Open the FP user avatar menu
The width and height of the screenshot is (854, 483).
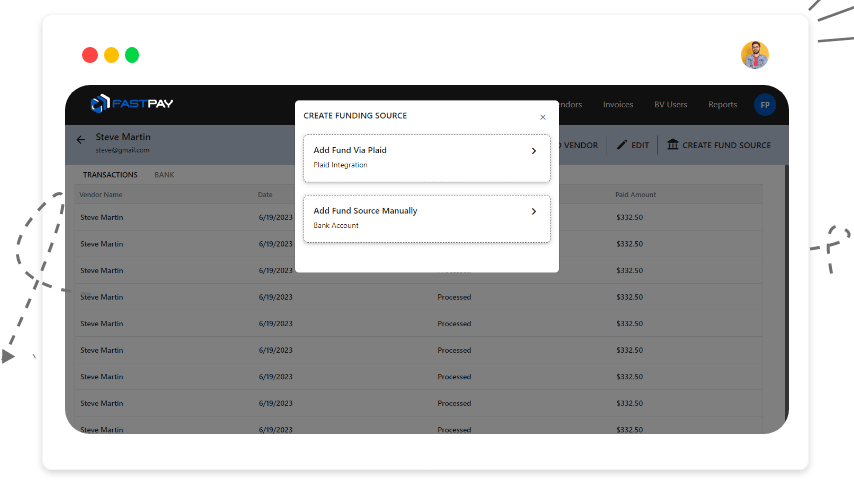pyautogui.click(x=764, y=105)
